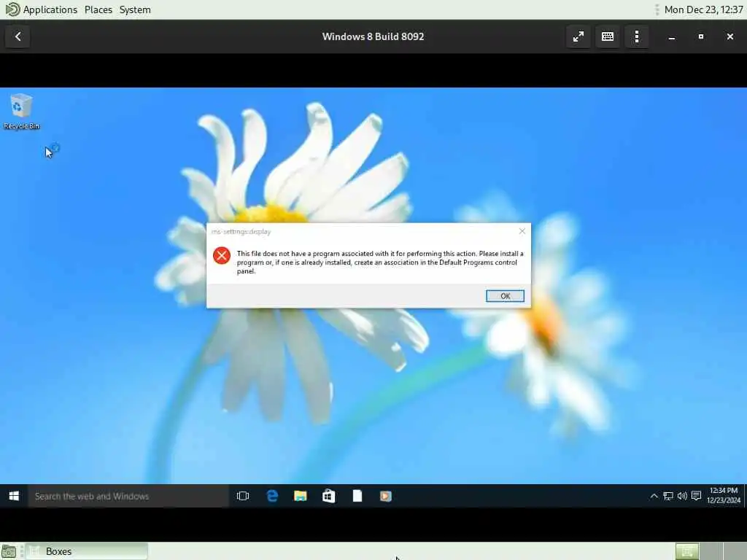Open the Boxes keyboard shortcuts menu
Viewport: 747px width, 560px height.
click(x=608, y=36)
